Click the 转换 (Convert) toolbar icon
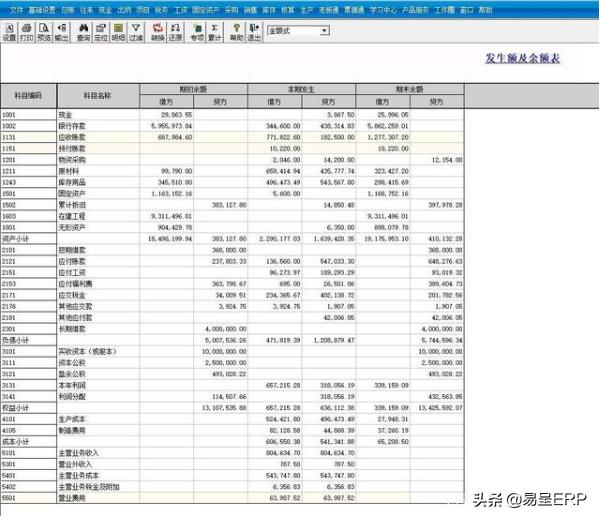The width and height of the screenshot is (600, 521). (x=158, y=30)
